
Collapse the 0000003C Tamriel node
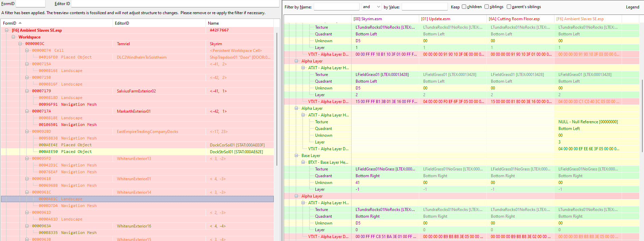pyautogui.click(x=20, y=44)
